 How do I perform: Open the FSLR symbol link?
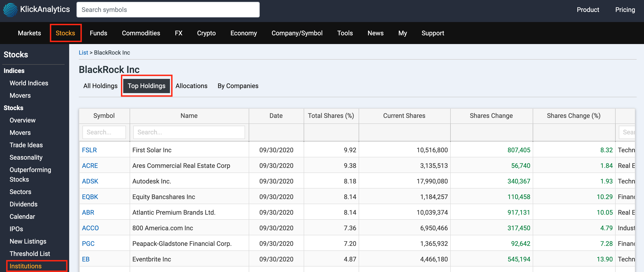(x=89, y=150)
